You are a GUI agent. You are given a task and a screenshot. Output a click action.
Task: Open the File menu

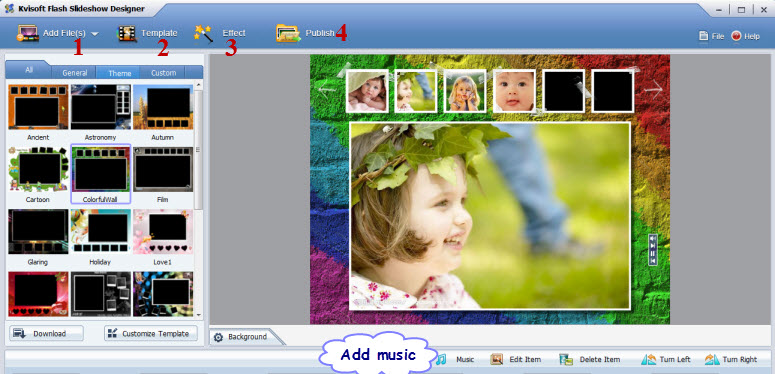(712, 36)
